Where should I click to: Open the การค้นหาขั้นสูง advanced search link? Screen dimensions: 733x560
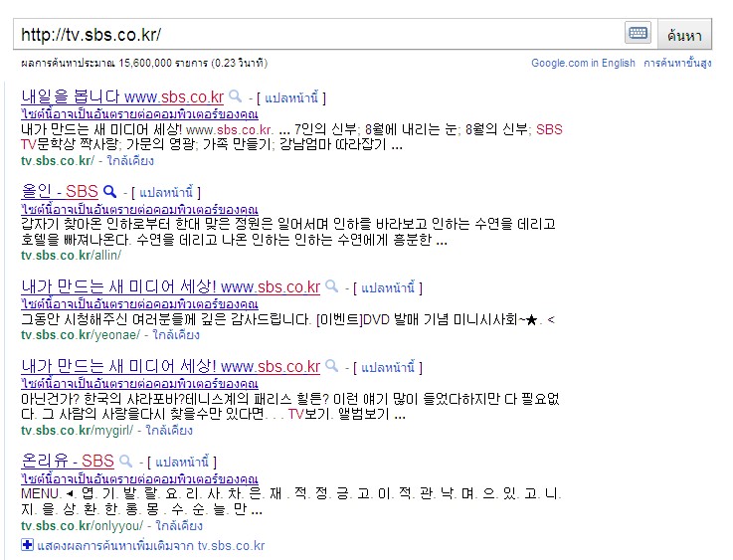pos(677,63)
